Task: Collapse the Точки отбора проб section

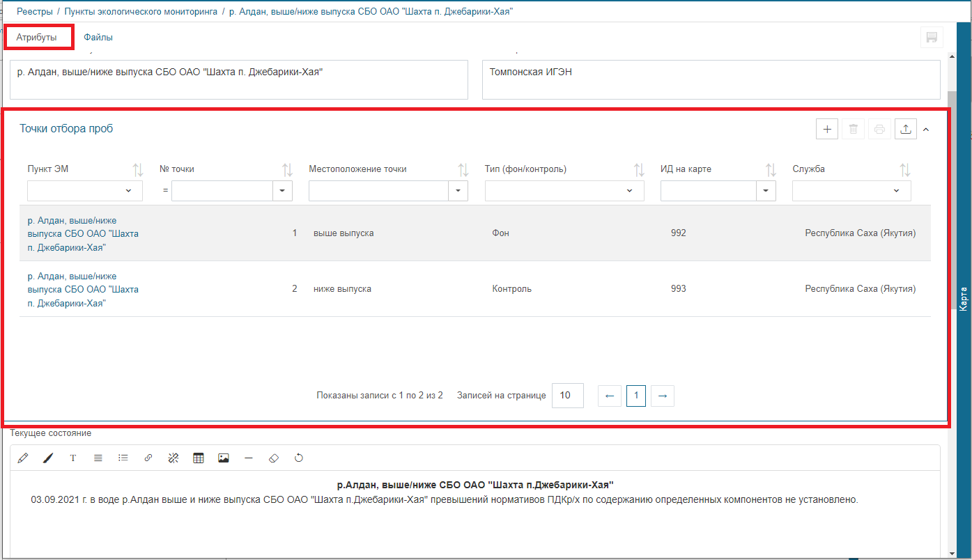Action: (x=926, y=129)
